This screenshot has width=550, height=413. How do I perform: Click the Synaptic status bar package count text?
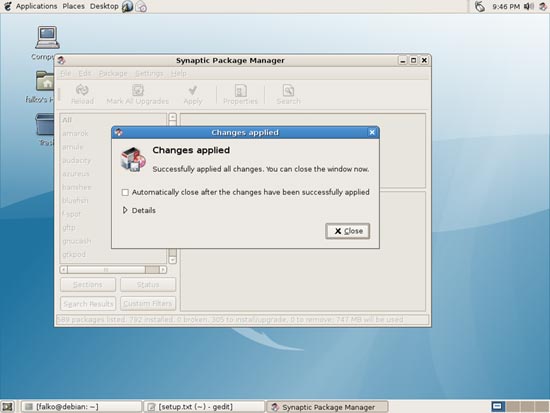pyautogui.click(x=230, y=320)
